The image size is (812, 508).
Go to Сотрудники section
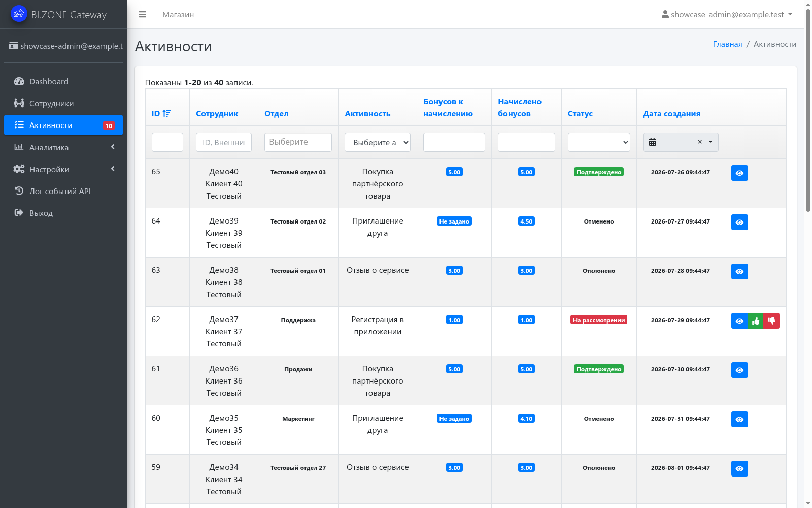click(x=63, y=103)
